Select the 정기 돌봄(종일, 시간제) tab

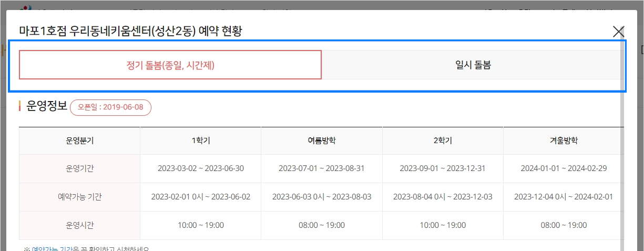170,65
